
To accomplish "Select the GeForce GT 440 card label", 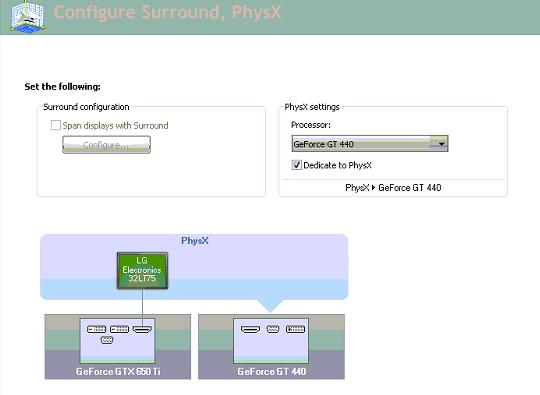I will tap(272, 372).
